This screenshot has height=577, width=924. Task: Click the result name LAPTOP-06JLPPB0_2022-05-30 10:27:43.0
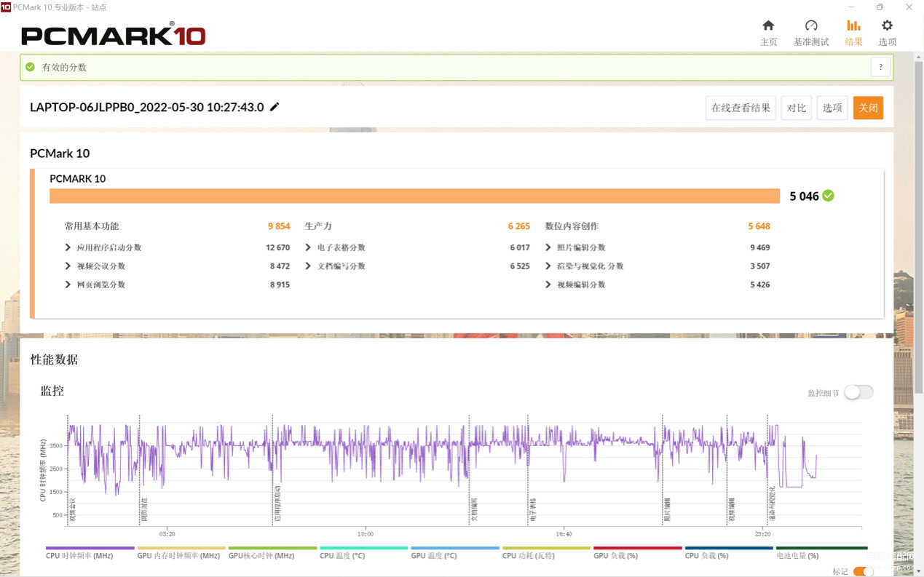[146, 107]
